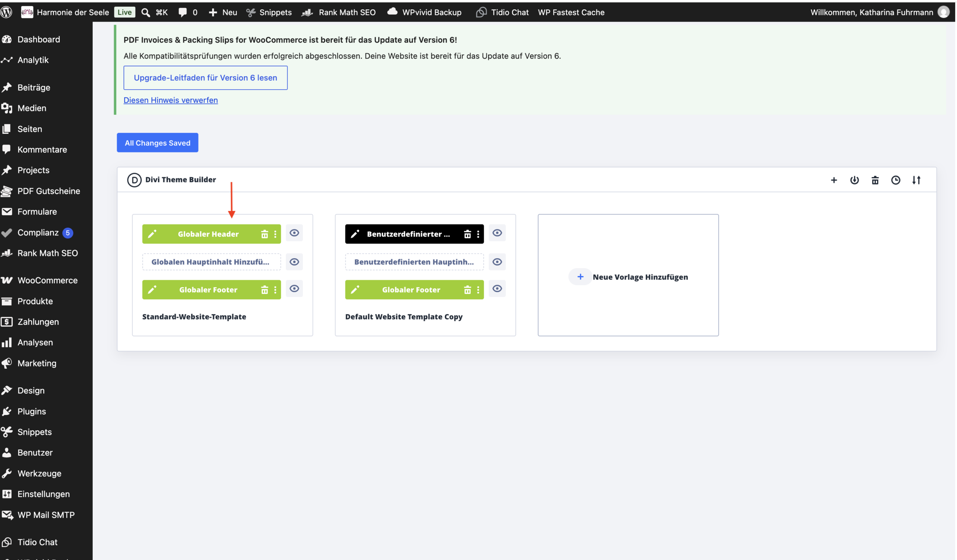
Task: Toggle visibility of Benutzerdefinierter header
Action: [x=497, y=233]
